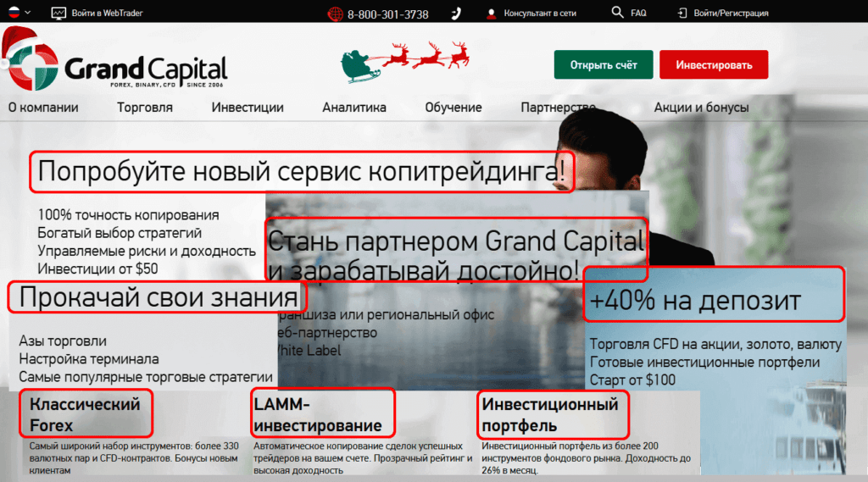
Task: Open the О компании menu
Action: pyautogui.click(x=43, y=108)
